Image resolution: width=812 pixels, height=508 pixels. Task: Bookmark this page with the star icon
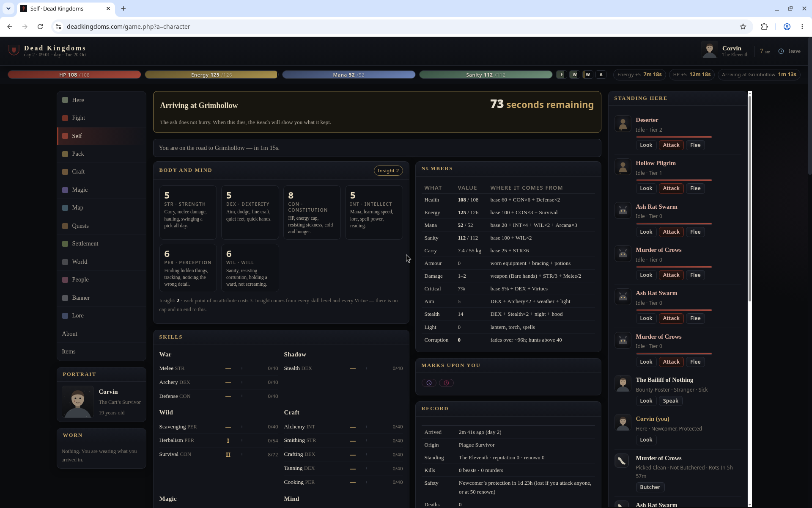coord(743,27)
